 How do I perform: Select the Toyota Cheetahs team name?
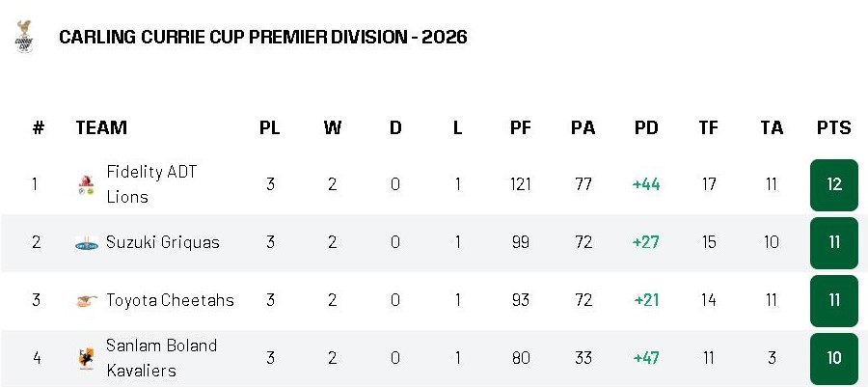170,300
